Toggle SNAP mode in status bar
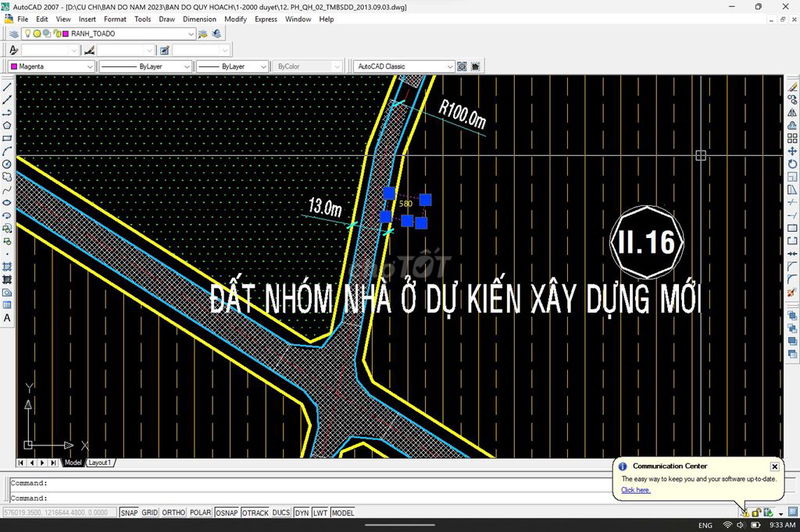This screenshot has height=532, width=800. point(129,513)
